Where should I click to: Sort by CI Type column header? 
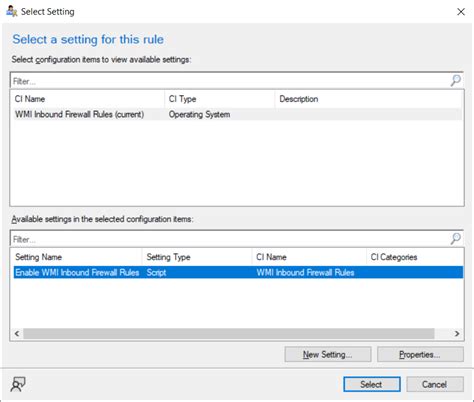[x=220, y=99]
